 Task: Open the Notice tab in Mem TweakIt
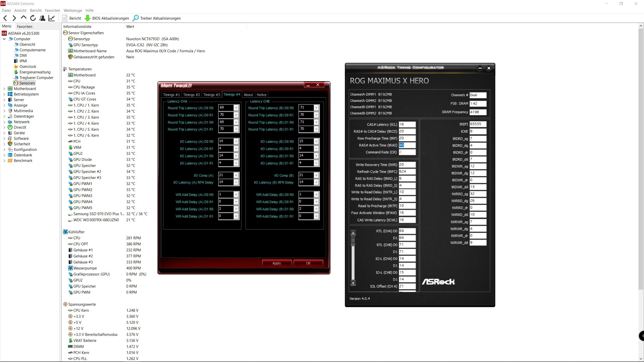262,95
